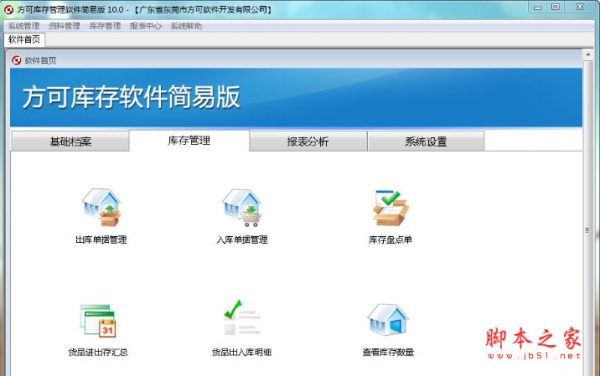
Task: Open the 库存管理 menu in menu bar
Action: (105, 26)
